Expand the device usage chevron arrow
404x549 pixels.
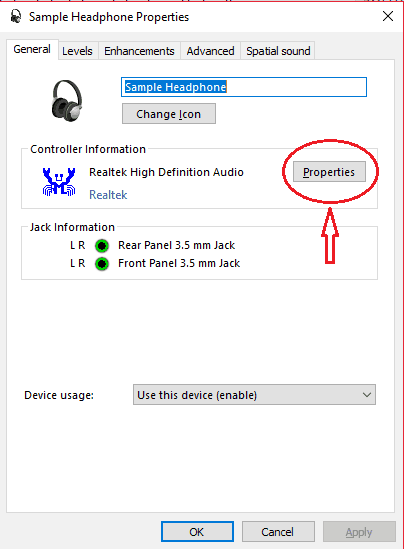[367, 395]
